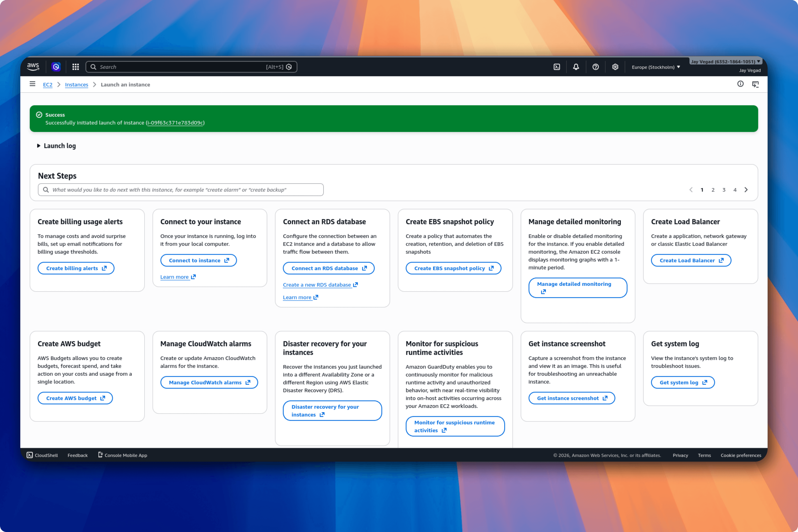Screen dimensions: 798x532
Task: Open CloudShell terminal icon in top bar
Action: pyautogui.click(x=557, y=67)
